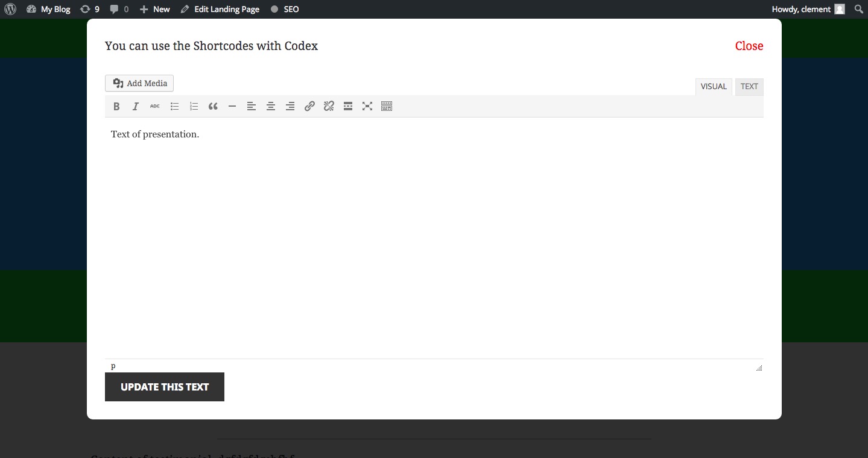Toggle the toolbar kitchen sink
This screenshot has width=868, height=458.
coord(387,106)
